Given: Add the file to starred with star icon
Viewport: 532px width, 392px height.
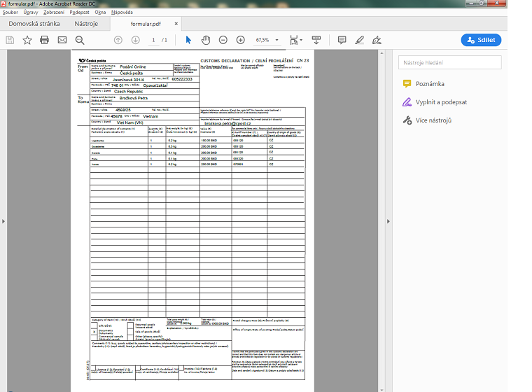Looking at the screenshot, I should 27,40.
